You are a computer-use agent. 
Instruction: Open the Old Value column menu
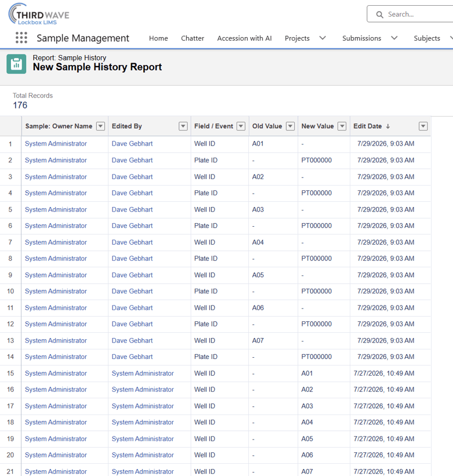(290, 126)
